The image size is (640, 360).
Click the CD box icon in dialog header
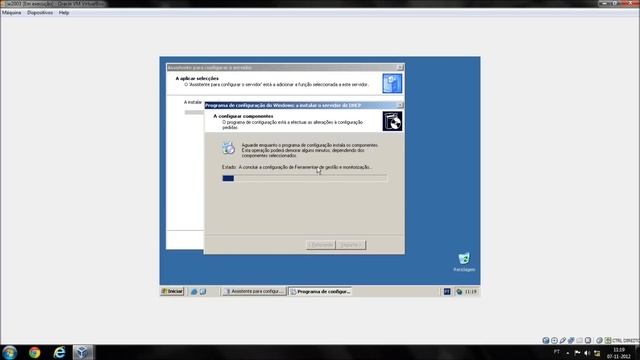coord(392,121)
